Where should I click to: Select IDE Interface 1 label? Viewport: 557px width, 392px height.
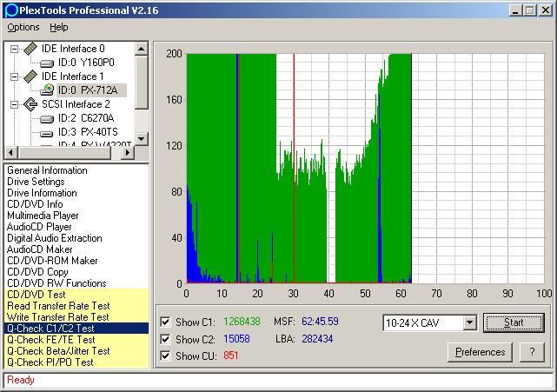[x=73, y=76]
